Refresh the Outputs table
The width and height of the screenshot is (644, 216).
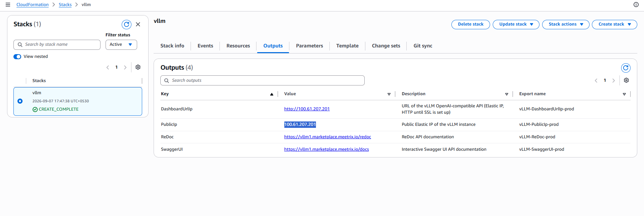pos(626,68)
